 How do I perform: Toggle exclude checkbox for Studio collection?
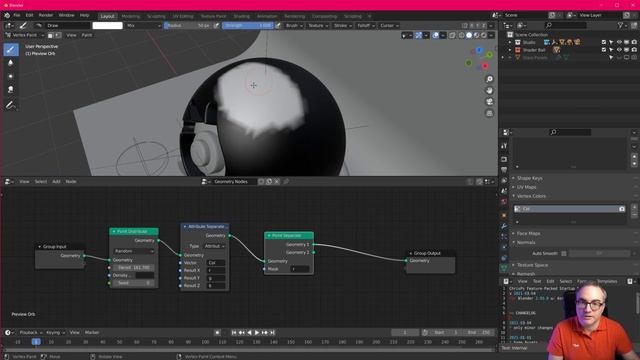[x=604, y=42]
